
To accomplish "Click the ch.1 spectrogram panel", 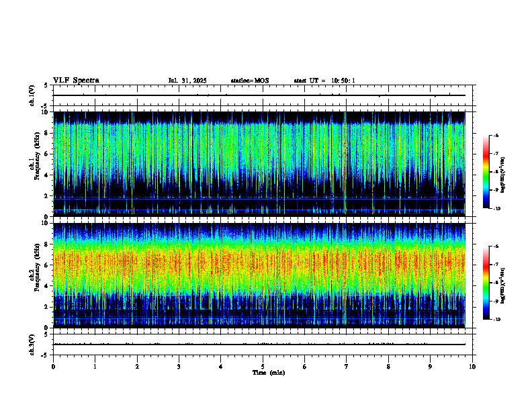I will [259, 164].
